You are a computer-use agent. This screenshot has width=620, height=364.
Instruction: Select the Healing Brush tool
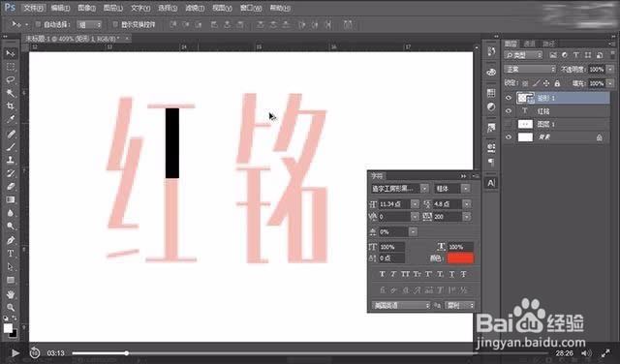(11, 134)
